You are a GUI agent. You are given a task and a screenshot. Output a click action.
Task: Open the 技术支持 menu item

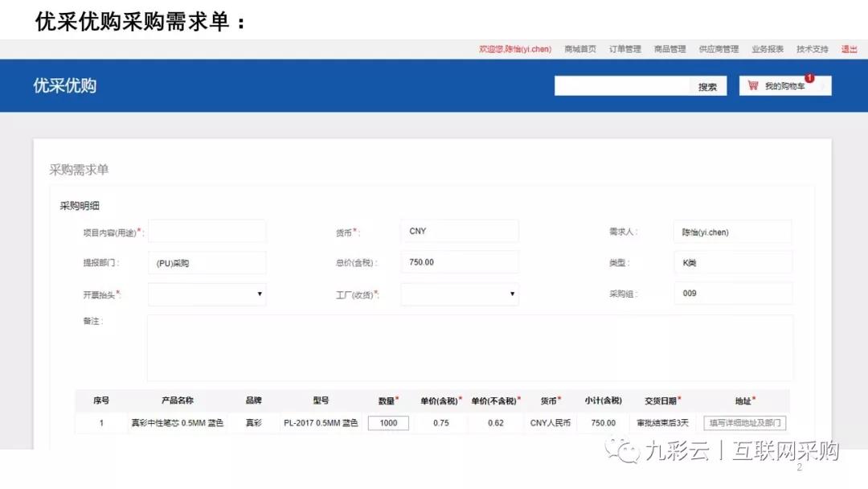[812, 49]
